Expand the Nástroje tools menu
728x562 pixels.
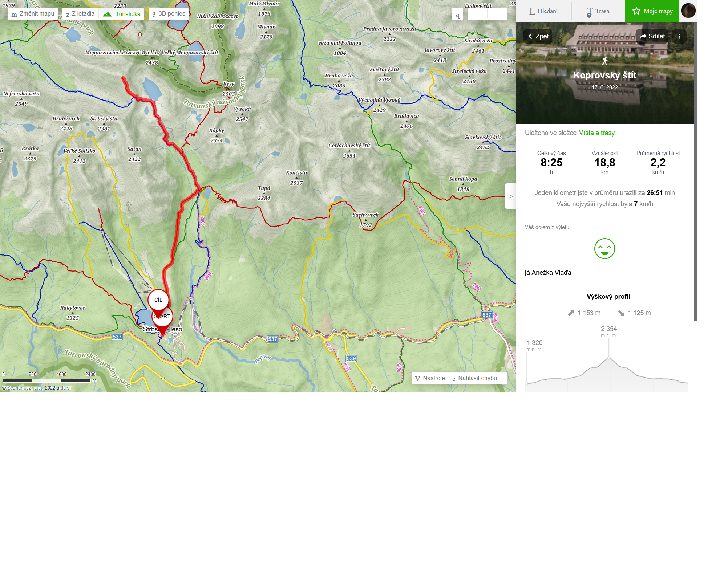(430, 378)
